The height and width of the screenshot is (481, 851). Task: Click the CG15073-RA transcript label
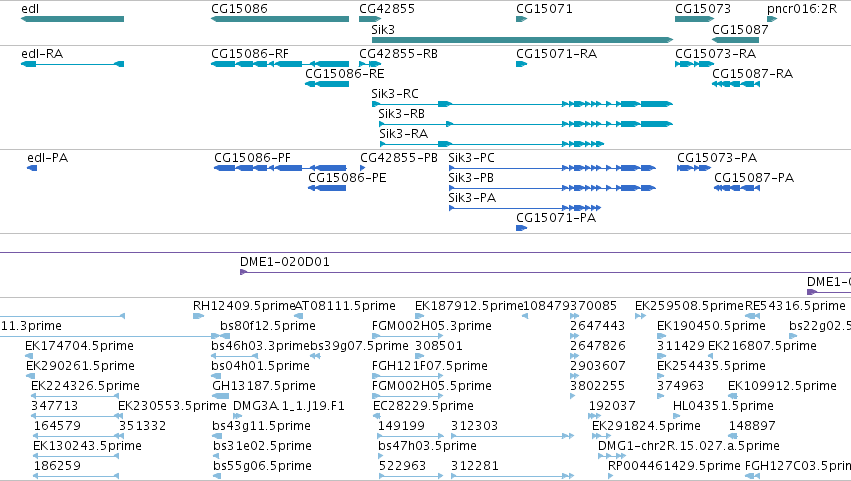[715, 54]
